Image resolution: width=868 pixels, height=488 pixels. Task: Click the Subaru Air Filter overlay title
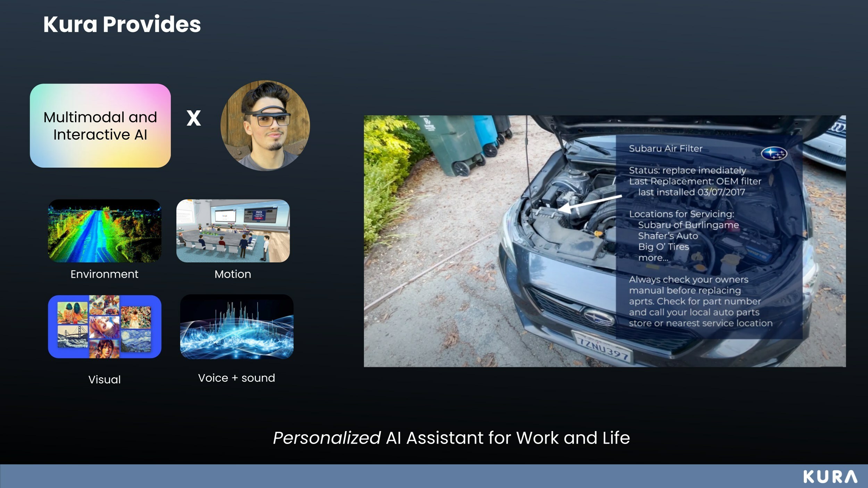pos(666,149)
